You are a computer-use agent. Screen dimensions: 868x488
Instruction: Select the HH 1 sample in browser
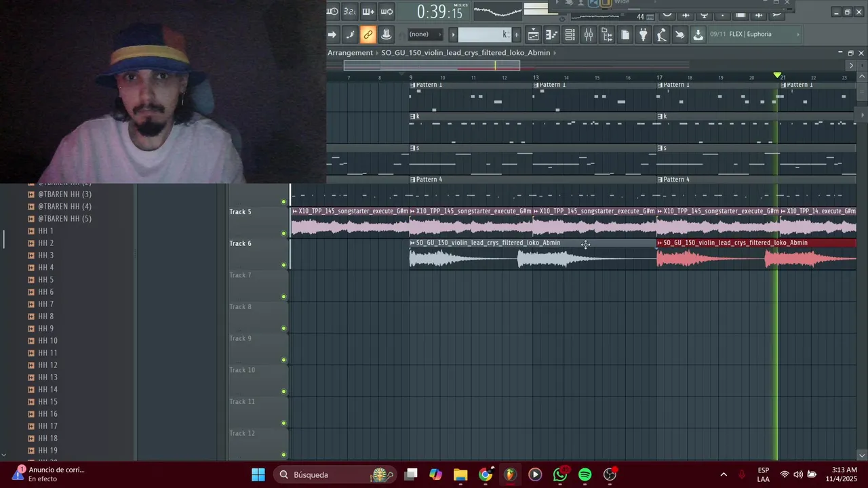pyautogui.click(x=45, y=231)
